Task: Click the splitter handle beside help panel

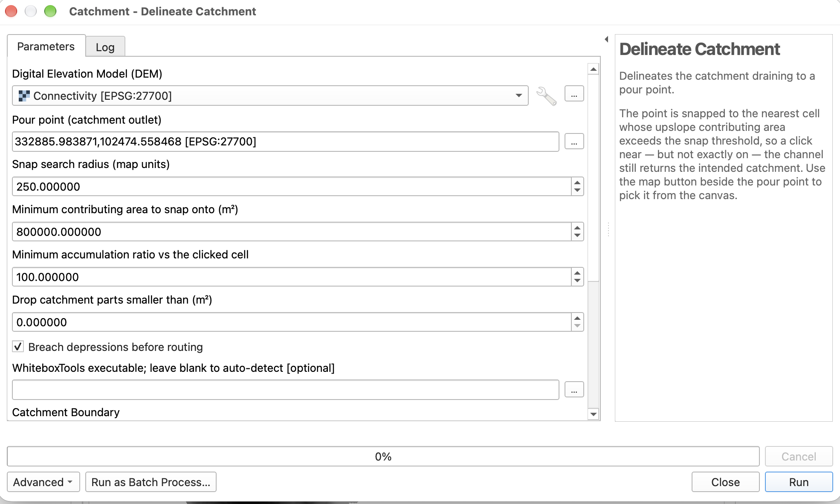Action: [x=608, y=229]
